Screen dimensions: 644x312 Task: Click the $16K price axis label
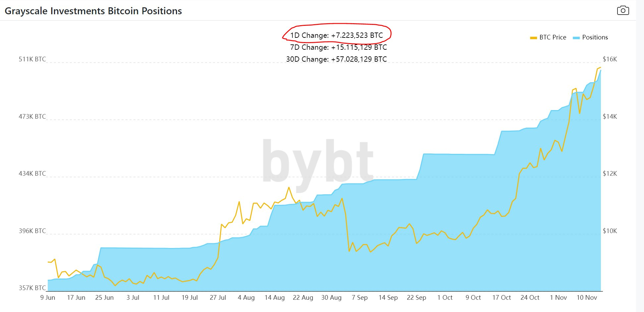[x=610, y=59]
